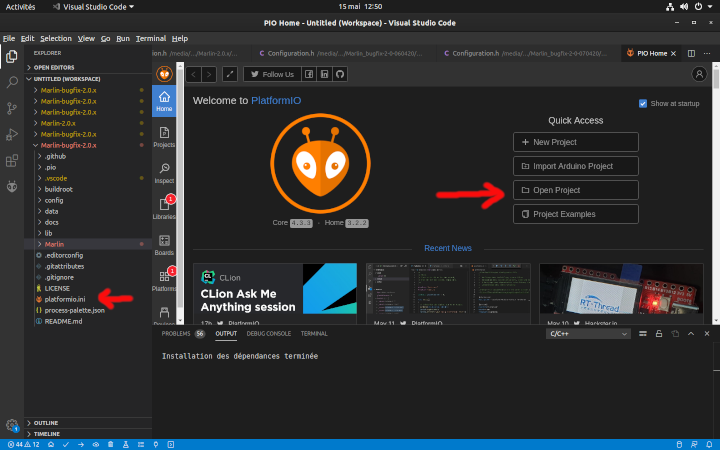Open Projects in PIO sidebar
720x450 pixels.
(x=164, y=137)
